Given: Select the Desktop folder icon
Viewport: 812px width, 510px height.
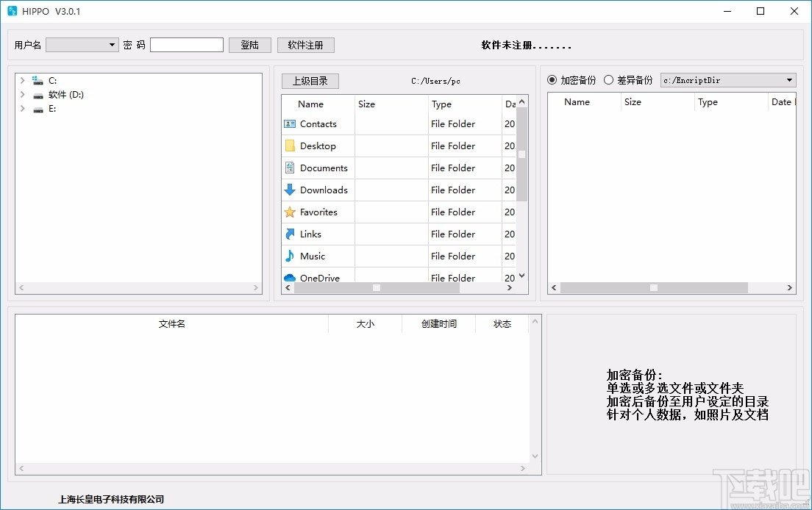Looking at the screenshot, I should point(290,146).
